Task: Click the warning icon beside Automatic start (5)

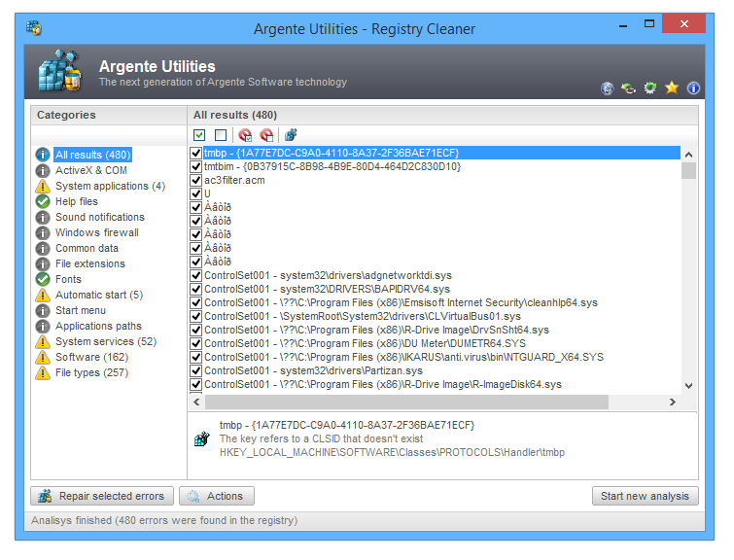Action: [43, 295]
